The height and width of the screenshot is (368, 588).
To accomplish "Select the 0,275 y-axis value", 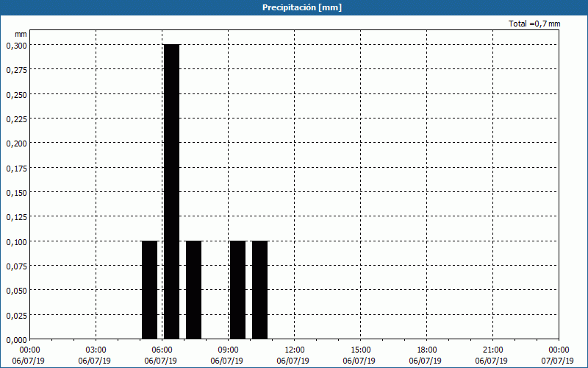I will pos(16,70).
